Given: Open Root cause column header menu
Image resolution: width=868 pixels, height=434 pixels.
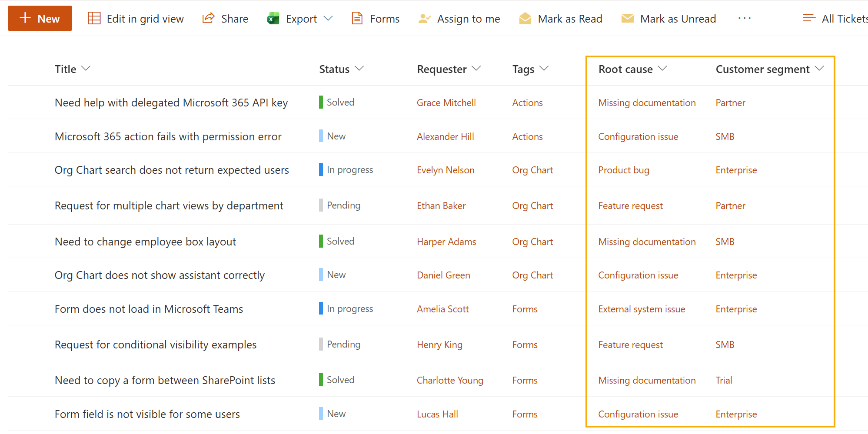Looking at the screenshot, I should click(x=632, y=69).
